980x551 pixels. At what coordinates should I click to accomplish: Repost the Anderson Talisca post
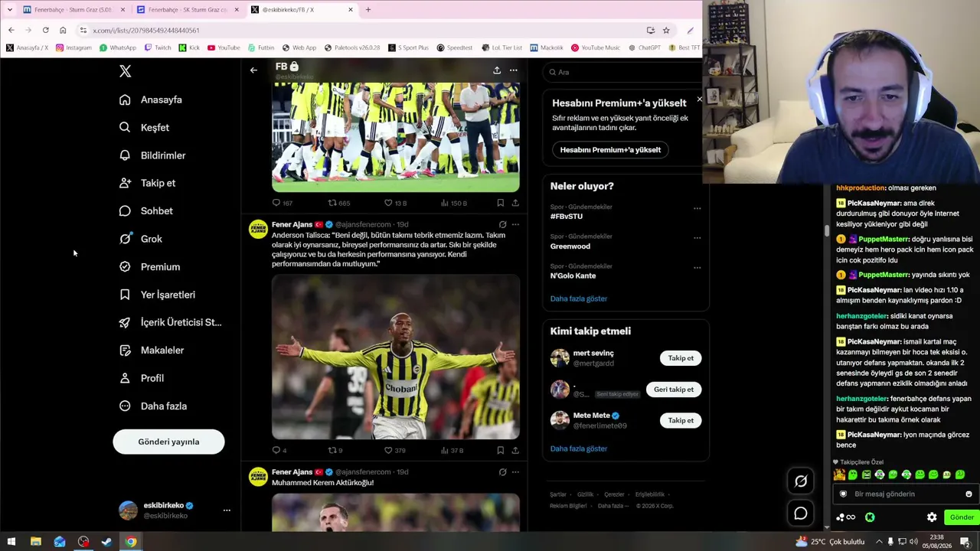click(x=332, y=450)
